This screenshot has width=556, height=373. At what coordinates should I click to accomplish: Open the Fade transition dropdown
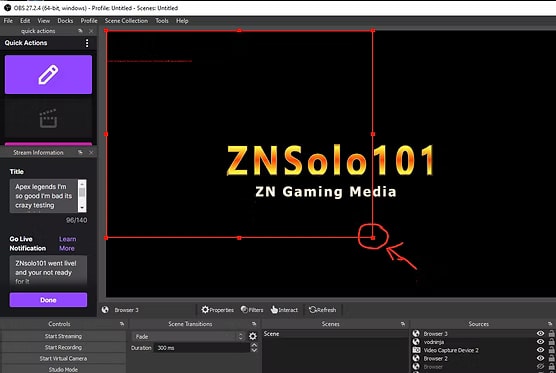[x=188, y=336]
